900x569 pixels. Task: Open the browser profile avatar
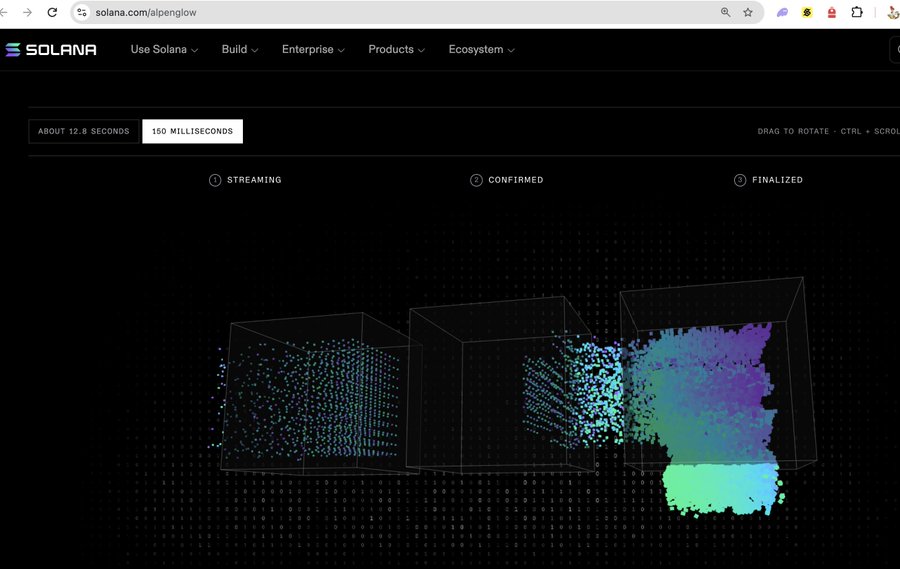[x=894, y=12]
